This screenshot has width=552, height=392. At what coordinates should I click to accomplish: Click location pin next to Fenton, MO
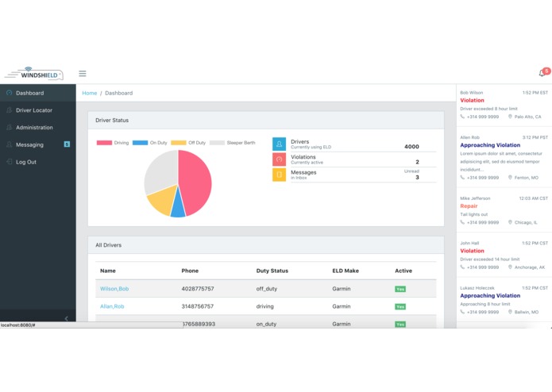point(510,178)
